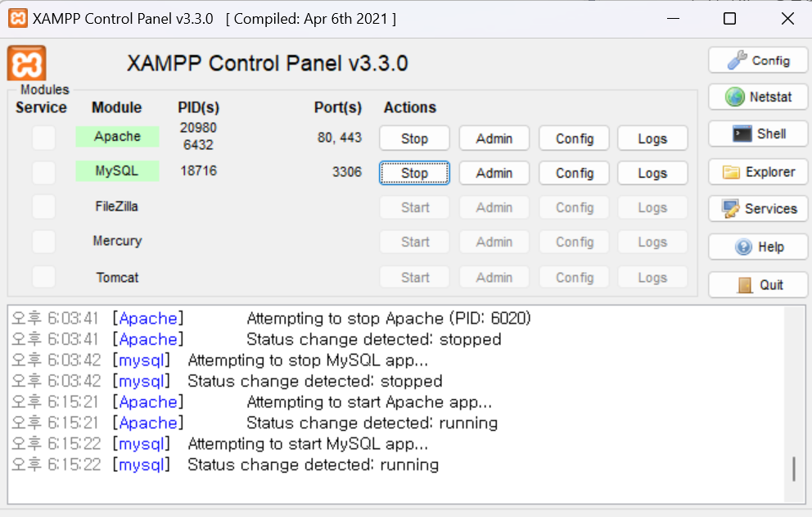Start the Tomcat module
812x517 pixels.
(x=414, y=278)
